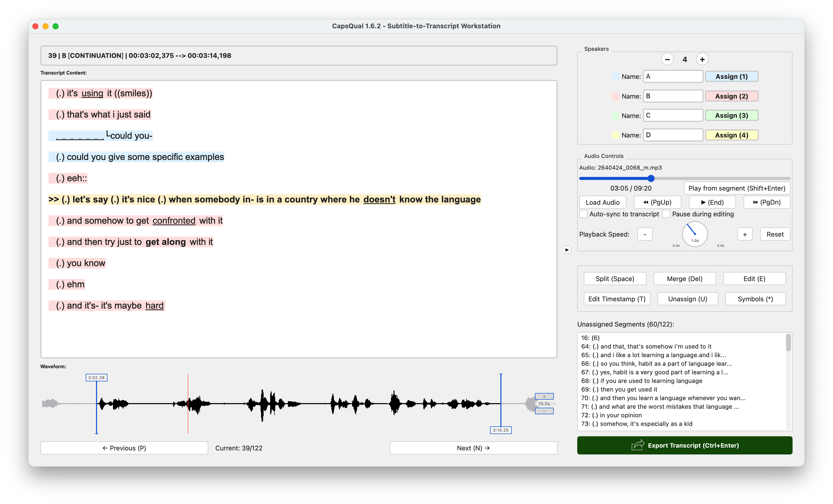Select unassigned segment 72 in your opinion
The height and width of the screenshot is (504, 833).
(x=682, y=415)
